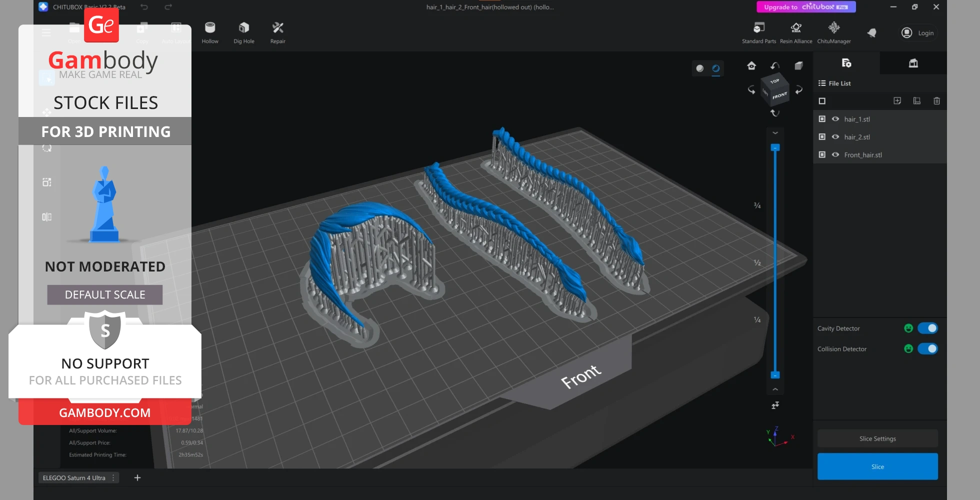This screenshot has width=980, height=500.
Task: Click the add file icon in File List
Action: click(897, 101)
